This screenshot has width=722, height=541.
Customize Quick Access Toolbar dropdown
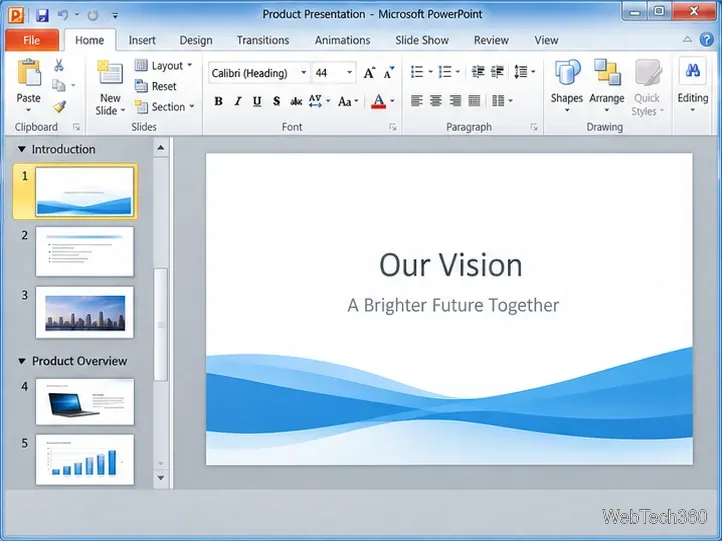tap(115, 16)
